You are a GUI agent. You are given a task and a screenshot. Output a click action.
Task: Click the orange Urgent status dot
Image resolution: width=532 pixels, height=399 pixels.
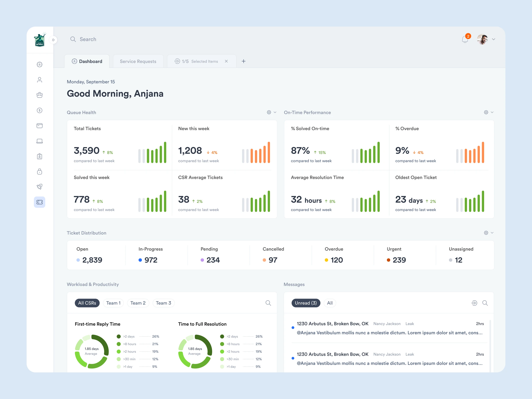coord(388,260)
